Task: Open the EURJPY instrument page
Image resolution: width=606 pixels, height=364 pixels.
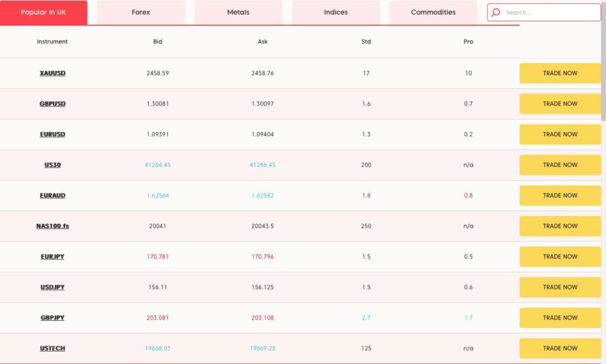Action: (x=52, y=256)
